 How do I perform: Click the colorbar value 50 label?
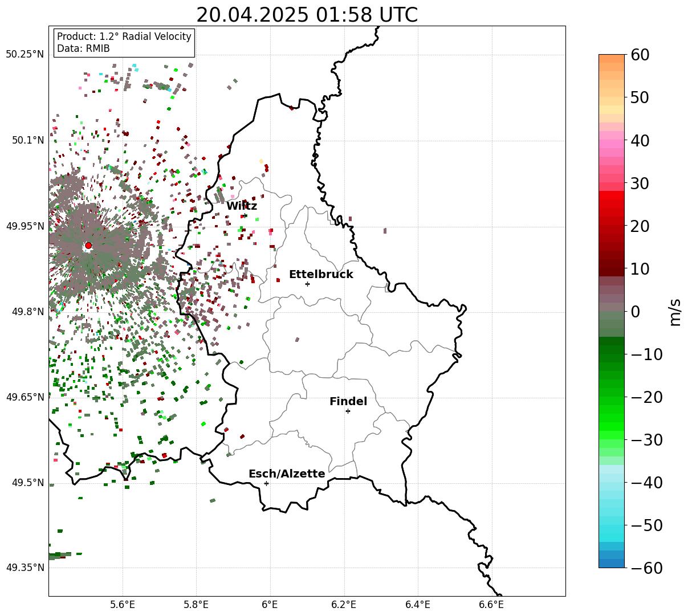(x=641, y=97)
